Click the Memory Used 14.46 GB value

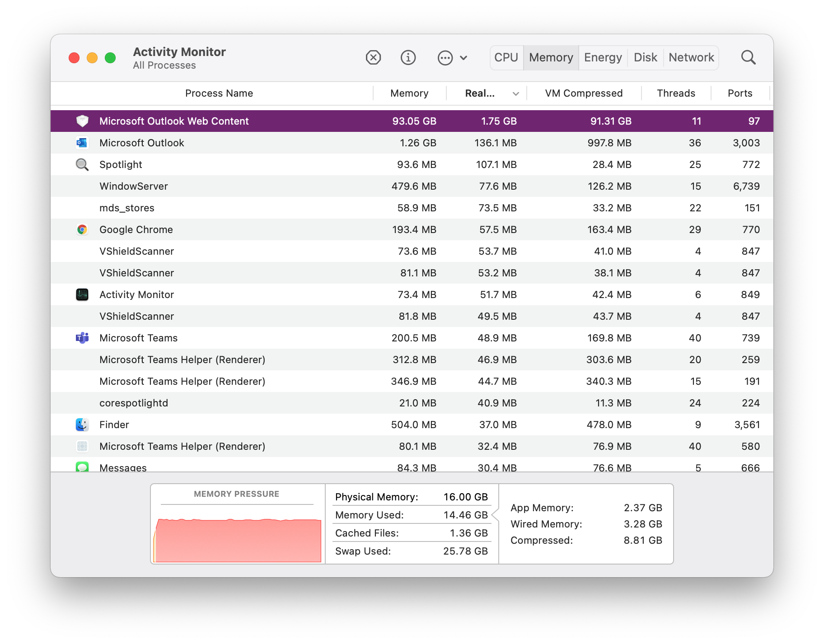465,515
